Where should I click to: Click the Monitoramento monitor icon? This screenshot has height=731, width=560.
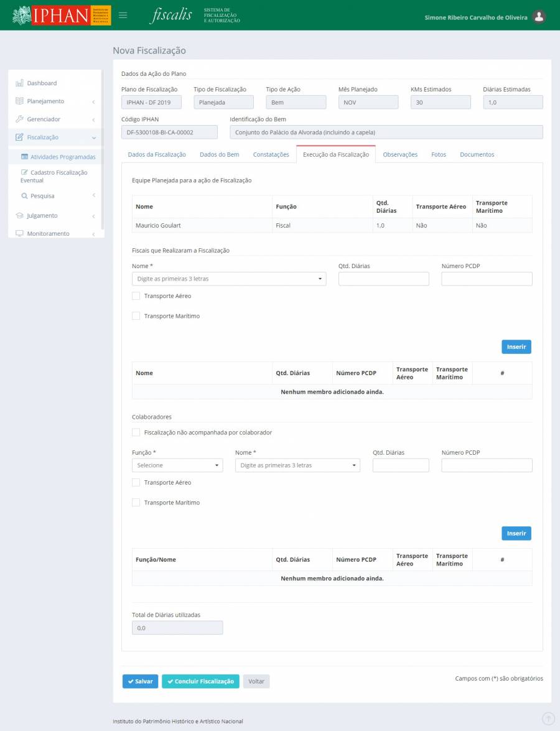coord(19,234)
